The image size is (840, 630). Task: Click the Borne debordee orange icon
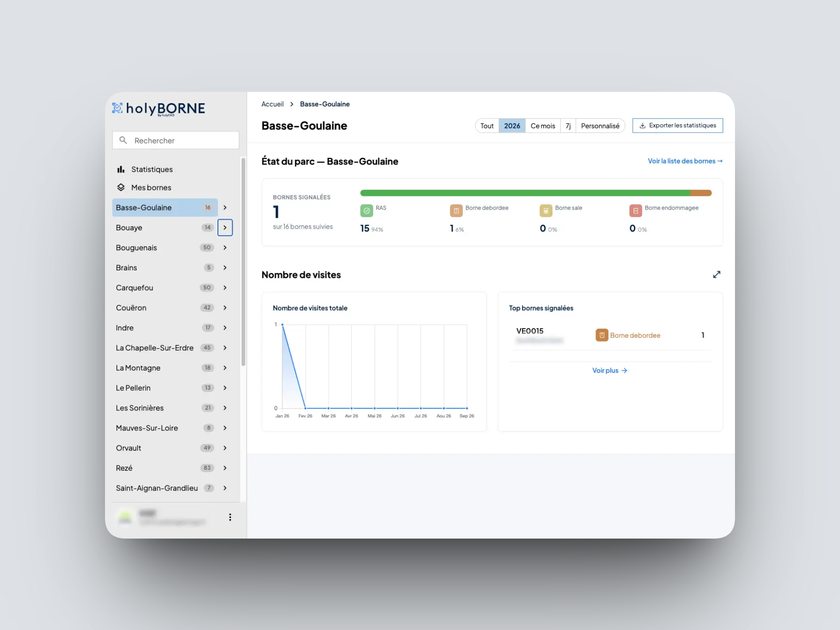(456, 211)
